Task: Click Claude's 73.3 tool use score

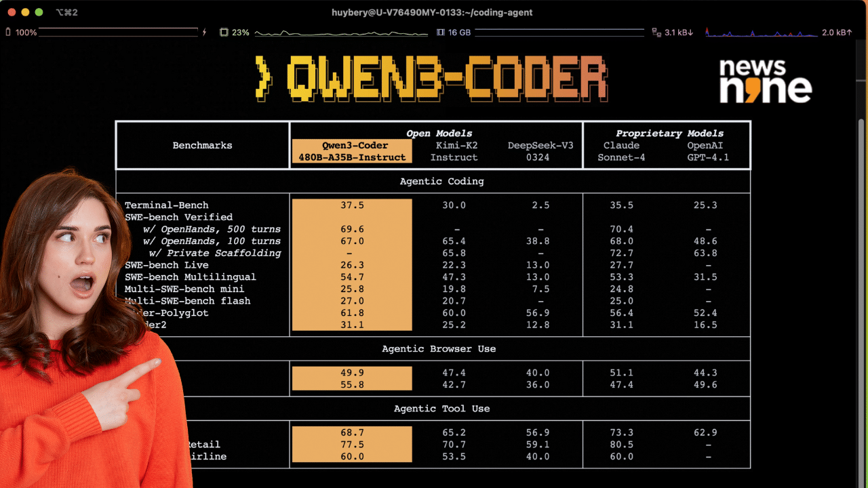Action: pyautogui.click(x=621, y=432)
